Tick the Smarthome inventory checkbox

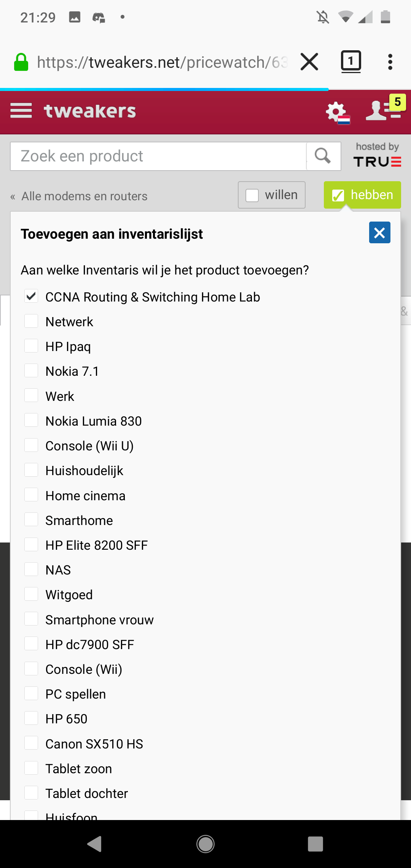[31, 520]
